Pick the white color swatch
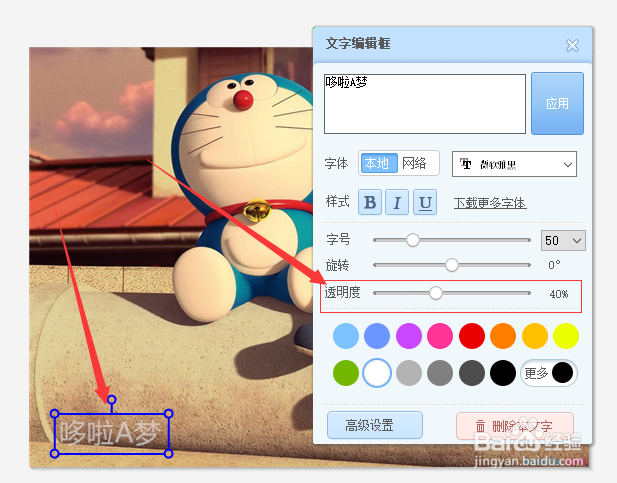 tap(377, 373)
